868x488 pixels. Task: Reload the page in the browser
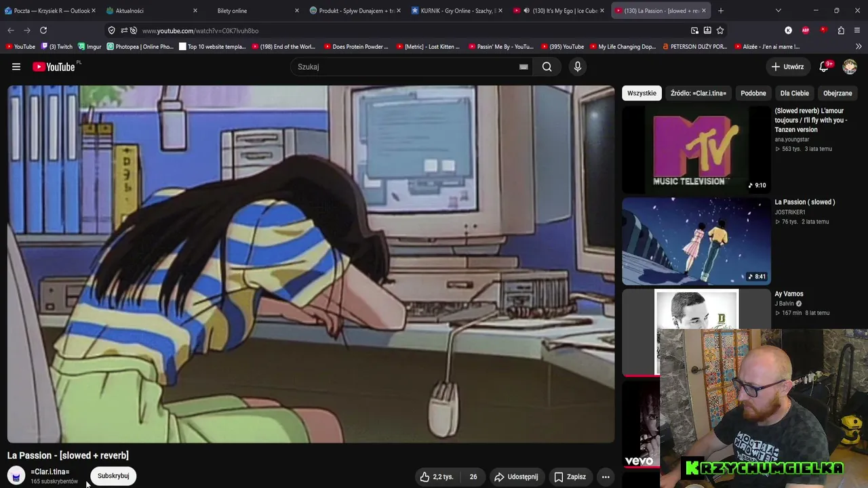(43, 30)
